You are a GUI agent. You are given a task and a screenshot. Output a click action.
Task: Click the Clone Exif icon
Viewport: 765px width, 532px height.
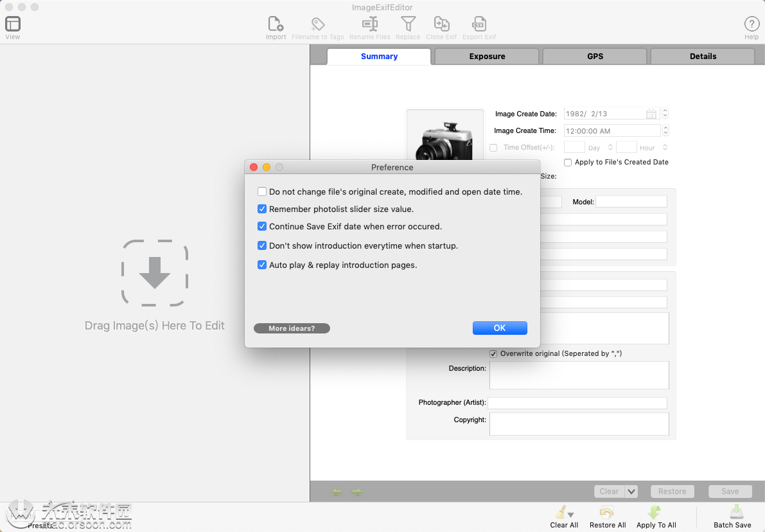tap(441, 24)
